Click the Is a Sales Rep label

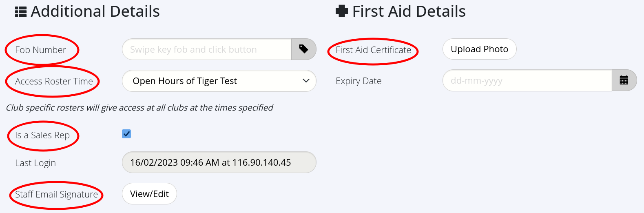tap(42, 135)
